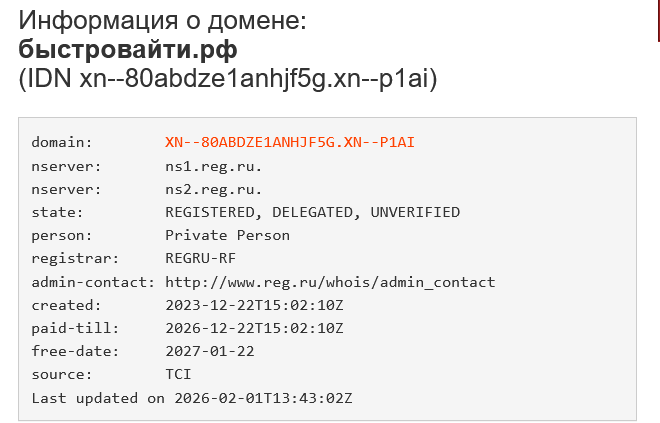The image size is (660, 423).
Task: Click the red XN--80ABDZE1ANHJF5G.XN--P1AI domain link
Action: 289,142
